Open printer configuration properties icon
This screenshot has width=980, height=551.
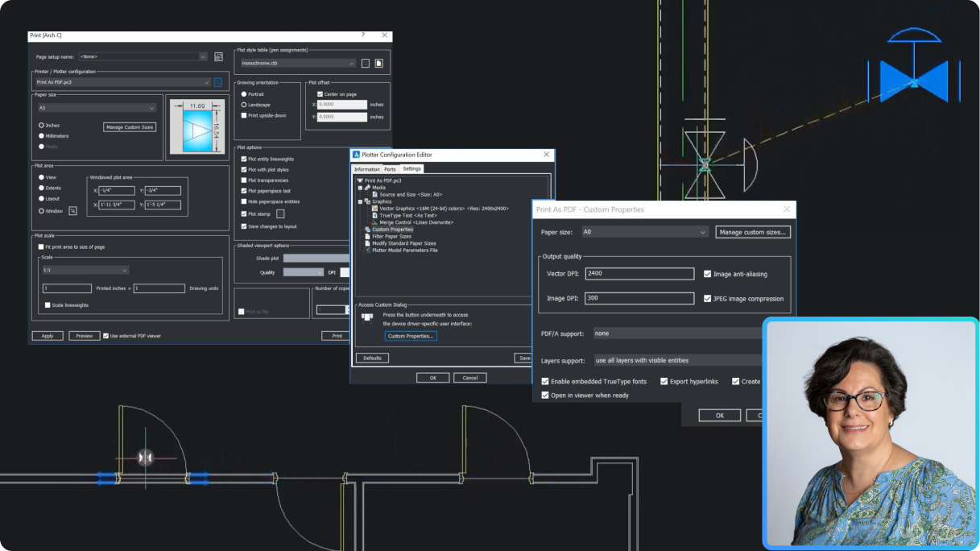click(x=217, y=82)
